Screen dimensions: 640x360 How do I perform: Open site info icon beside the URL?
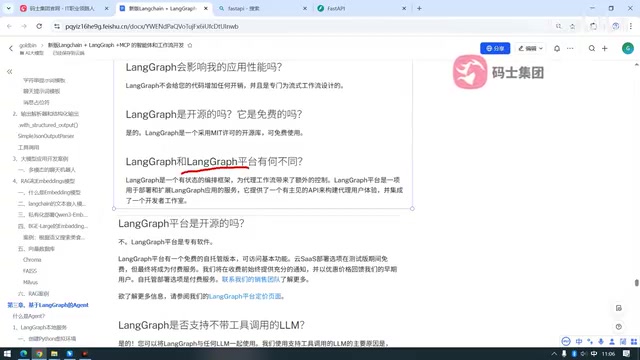57,26
